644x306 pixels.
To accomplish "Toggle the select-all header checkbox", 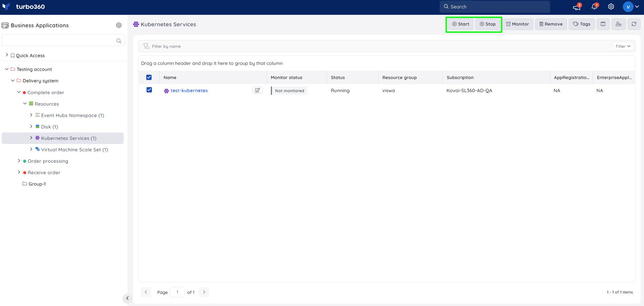I will pos(149,77).
